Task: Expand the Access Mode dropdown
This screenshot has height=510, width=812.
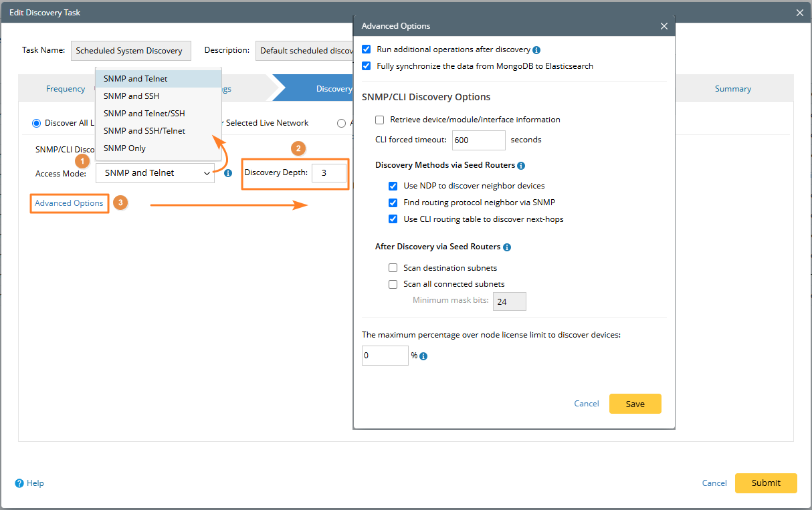Action: pyautogui.click(x=155, y=173)
